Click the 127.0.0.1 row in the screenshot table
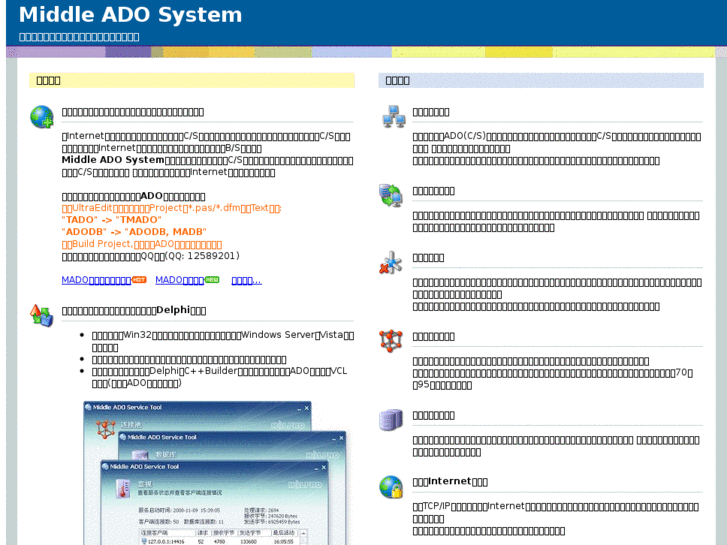 click(220, 541)
